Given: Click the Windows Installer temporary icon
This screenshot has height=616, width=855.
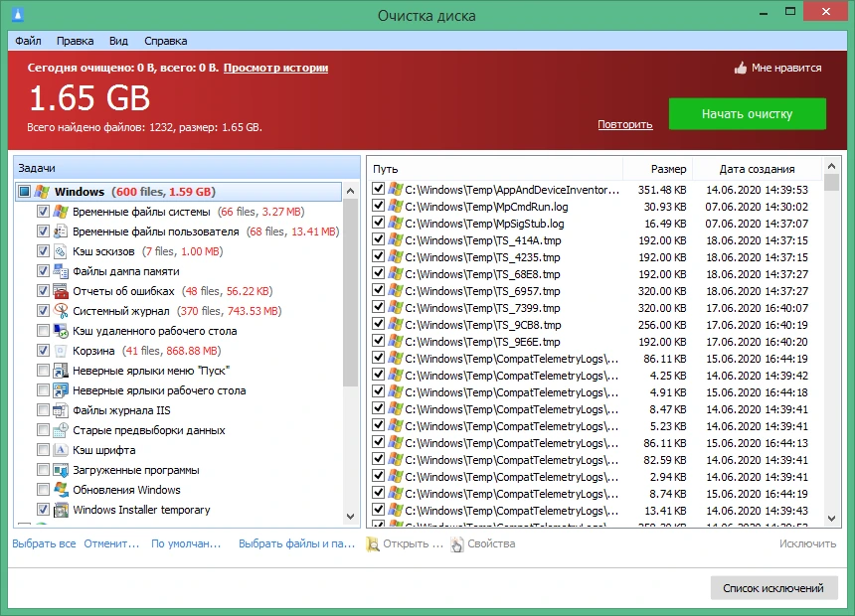Looking at the screenshot, I should pos(61,510).
